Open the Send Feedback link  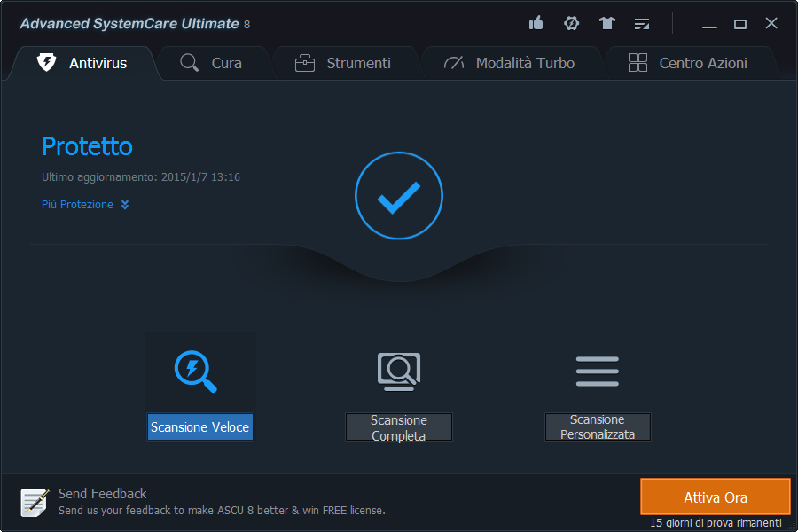pos(103,493)
